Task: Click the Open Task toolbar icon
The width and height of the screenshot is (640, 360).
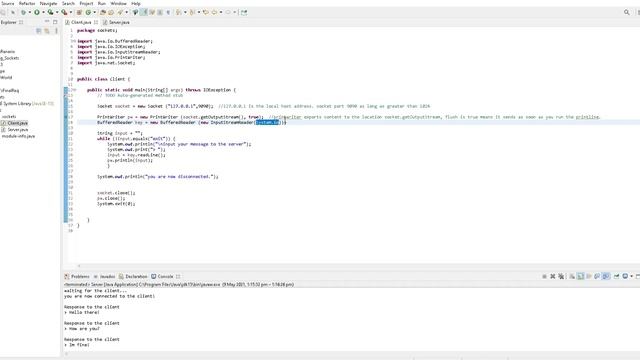Action: [x=111, y=12]
